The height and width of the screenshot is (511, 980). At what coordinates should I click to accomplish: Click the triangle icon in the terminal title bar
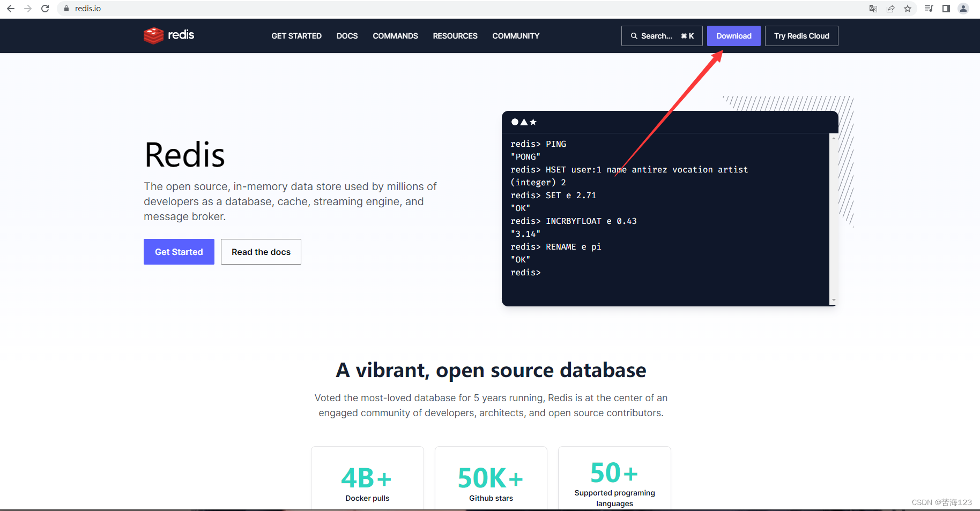point(524,122)
